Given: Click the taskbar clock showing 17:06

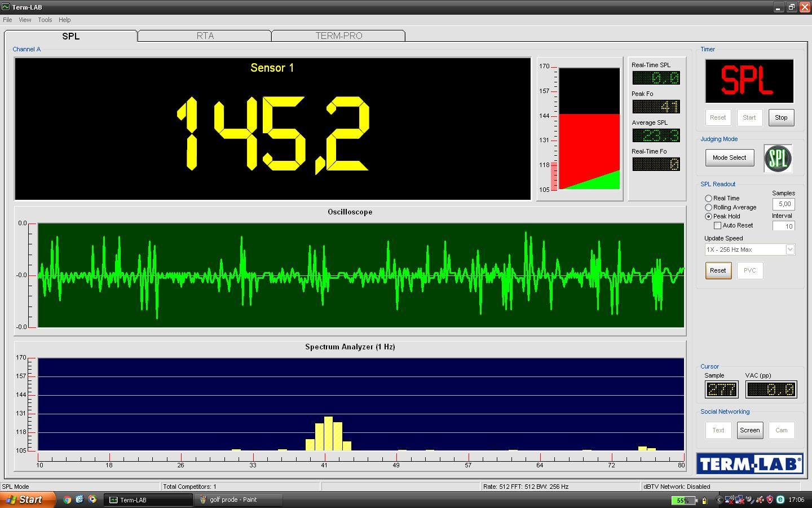Looking at the screenshot, I should tap(796, 500).
